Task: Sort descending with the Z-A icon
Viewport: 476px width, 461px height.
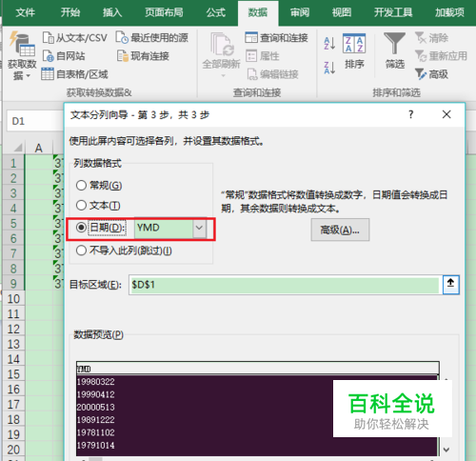Action: (329, 68)
